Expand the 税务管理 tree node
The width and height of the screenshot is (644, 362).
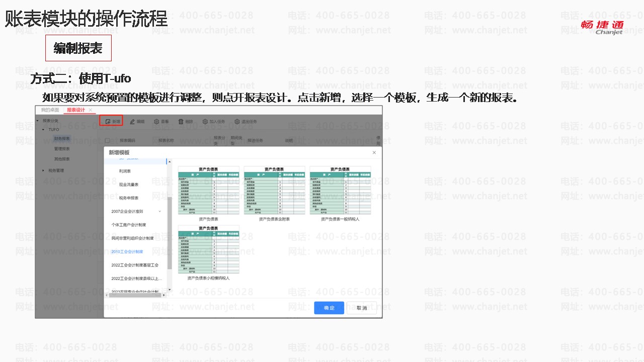point(43,170)
